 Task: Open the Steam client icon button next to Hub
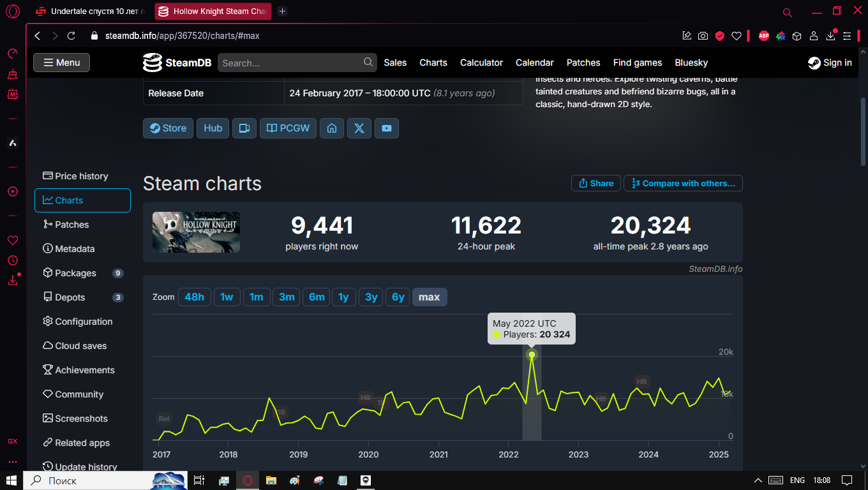pyautogui.click(x=244, y=128)
